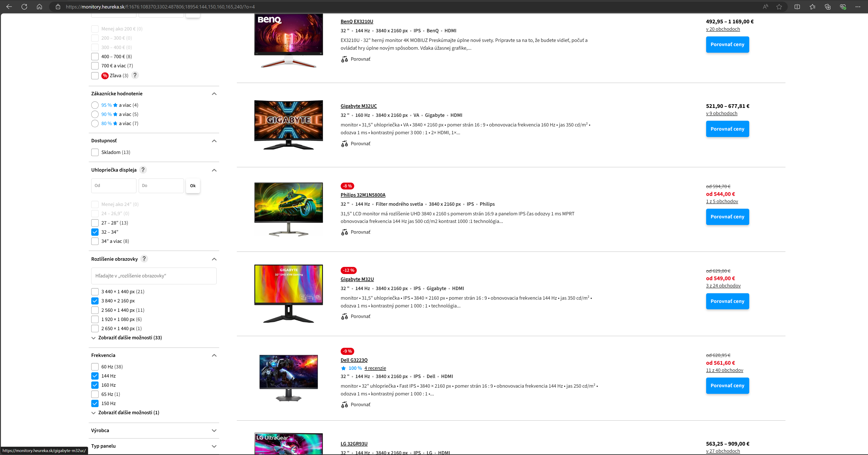
Task: Click the diagonal Od input field
Action: pos(113,186)
